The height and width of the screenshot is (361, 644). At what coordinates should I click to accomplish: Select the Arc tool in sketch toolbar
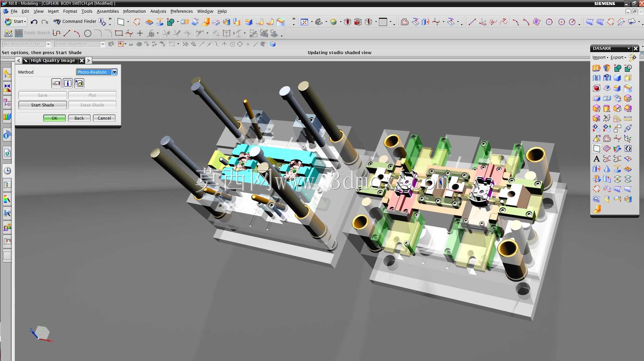pyautogui.click(x=77, y=33)
